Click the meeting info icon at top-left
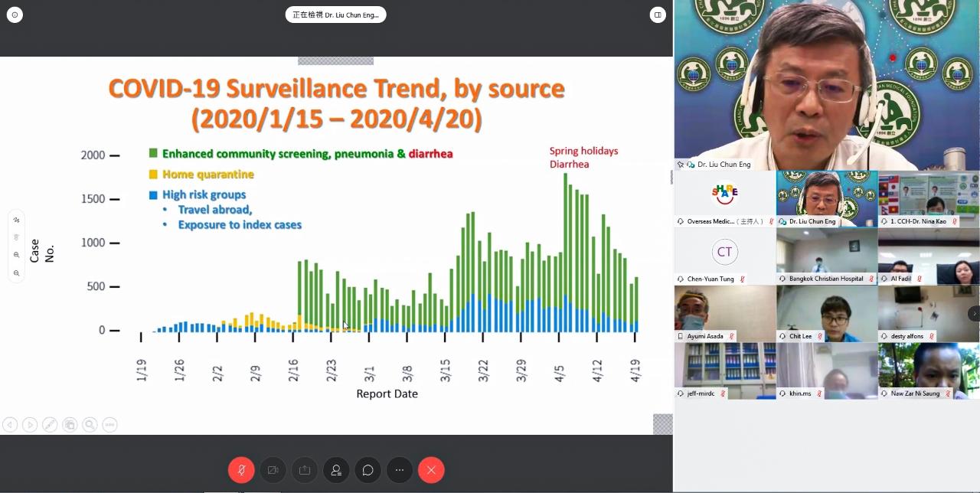The width and height of the screenshot is (980, 493). coord(15,15)
